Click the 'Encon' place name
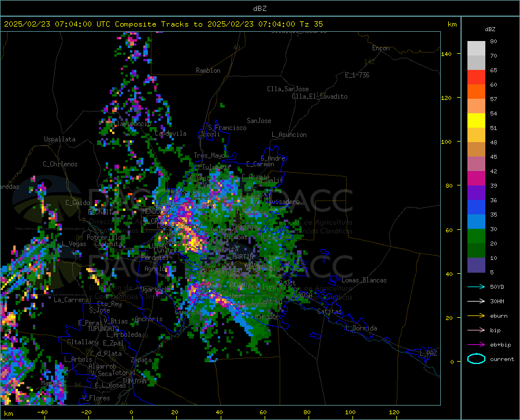520x420 pixels. coord(381,48)
